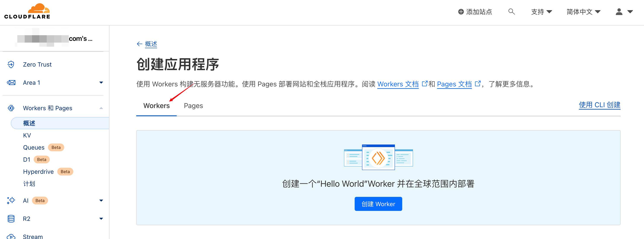Open the Stream cloud icon in sidebar
Screen dimensions: 644x239
pos(11,236)
